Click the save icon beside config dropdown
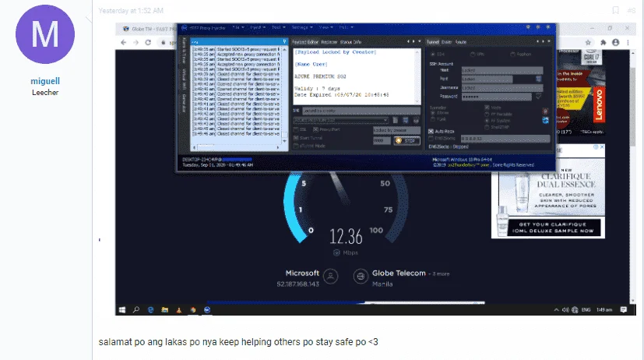The width and height of the screenshot is (644, 360). click(406, 121)
